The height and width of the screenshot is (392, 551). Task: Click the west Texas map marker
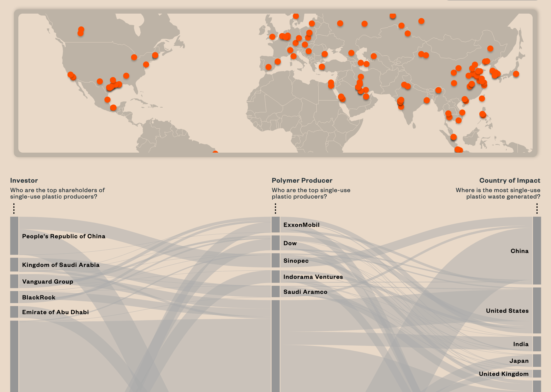[100, 81]
